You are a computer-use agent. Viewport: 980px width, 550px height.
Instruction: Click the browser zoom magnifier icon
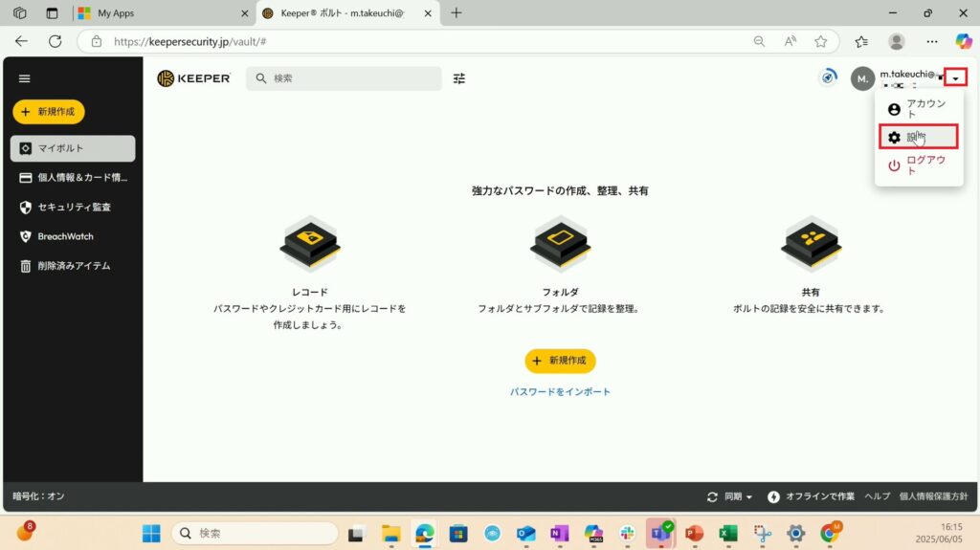759,41
